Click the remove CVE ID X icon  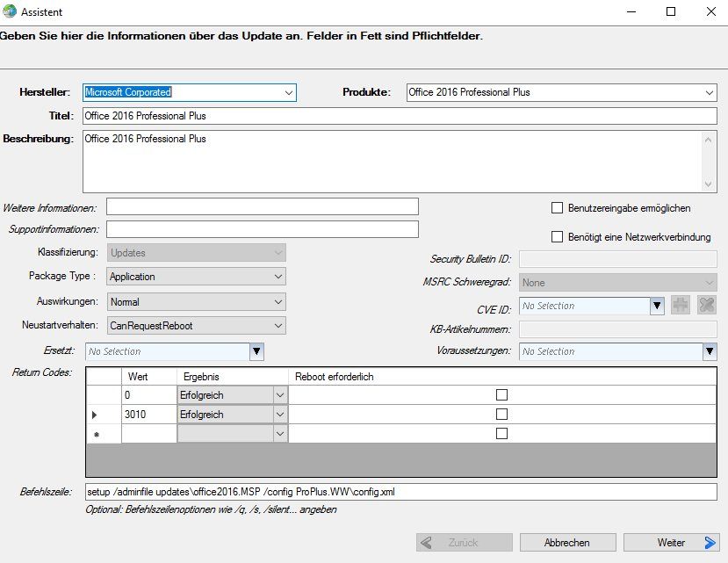pyautogui.click(x=707, y=305)
